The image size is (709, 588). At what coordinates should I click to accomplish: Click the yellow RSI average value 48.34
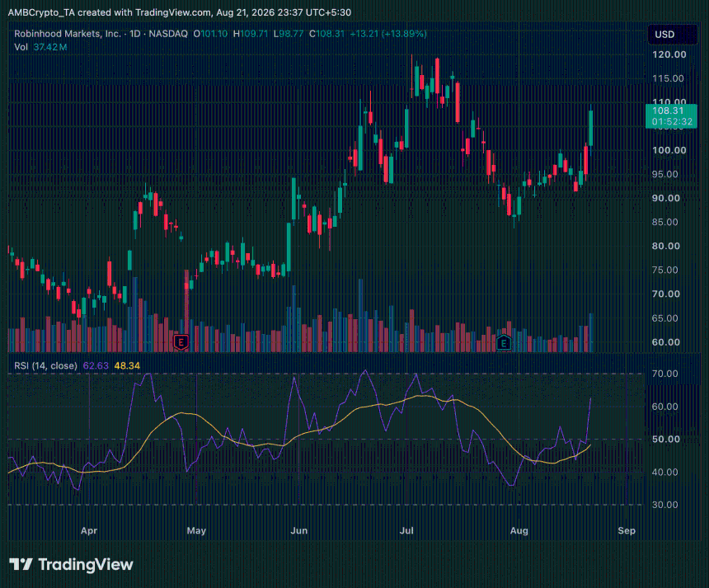tap(127, 365)
